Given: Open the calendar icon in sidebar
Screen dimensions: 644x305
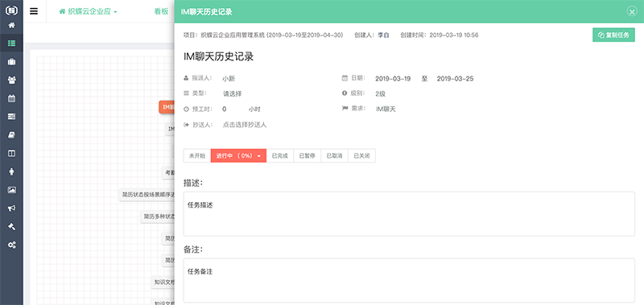Looking at the screenshot, I should pyautogui.click(x=11, y=98).
